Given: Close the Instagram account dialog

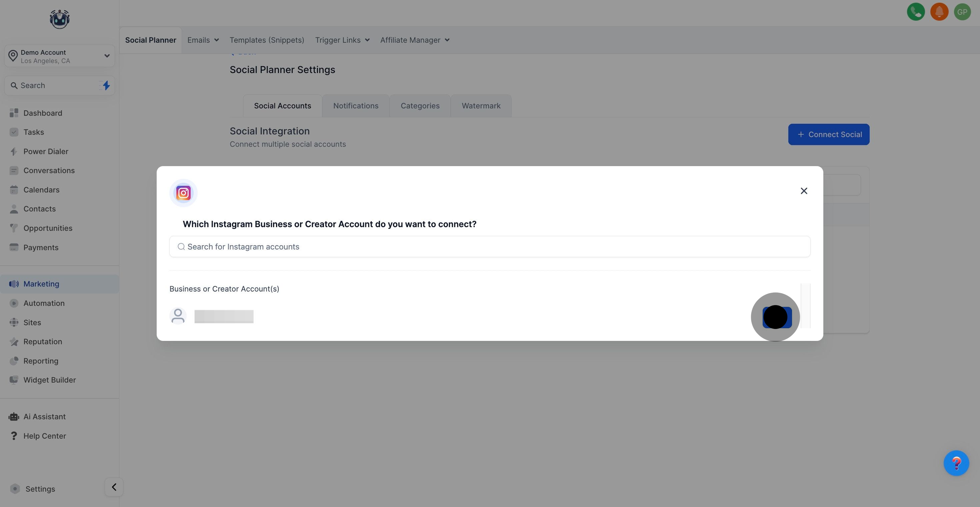Looking at the screenshot, I should coord(803,191).
